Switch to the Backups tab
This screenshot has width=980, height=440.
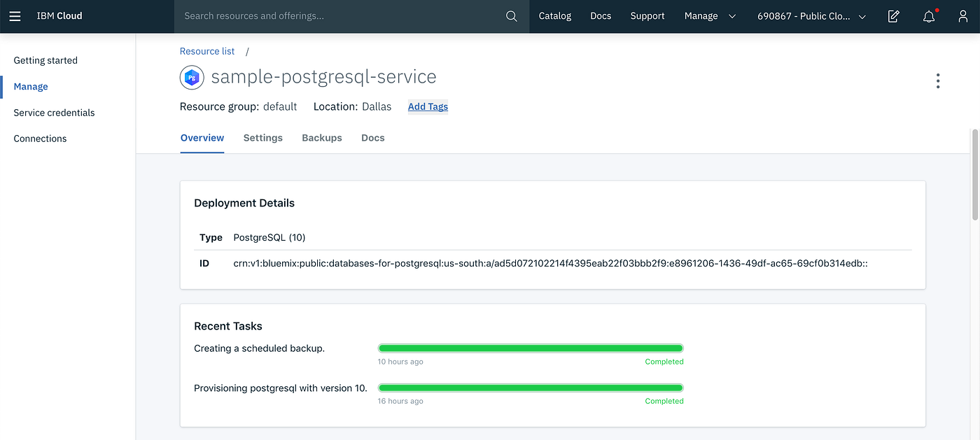[322, 138]
